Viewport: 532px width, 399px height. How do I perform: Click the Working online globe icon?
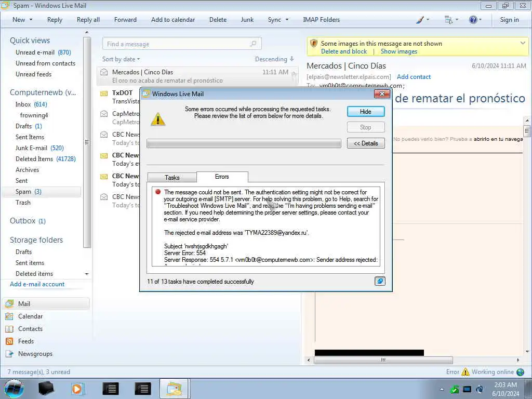coord(520,372)
